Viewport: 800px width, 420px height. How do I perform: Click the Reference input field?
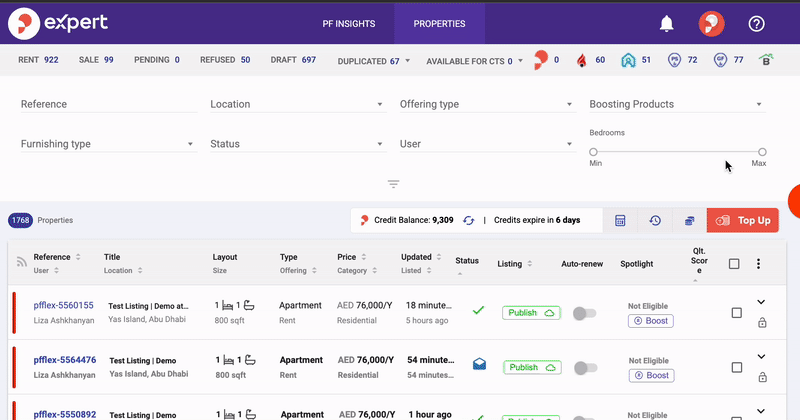(x=109, y=104)
